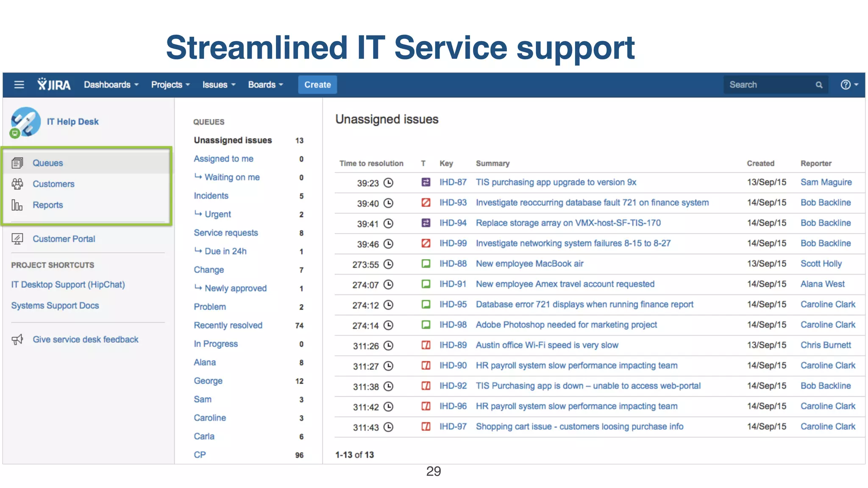Click the clock icon for IHD-93

click(388, 203)
